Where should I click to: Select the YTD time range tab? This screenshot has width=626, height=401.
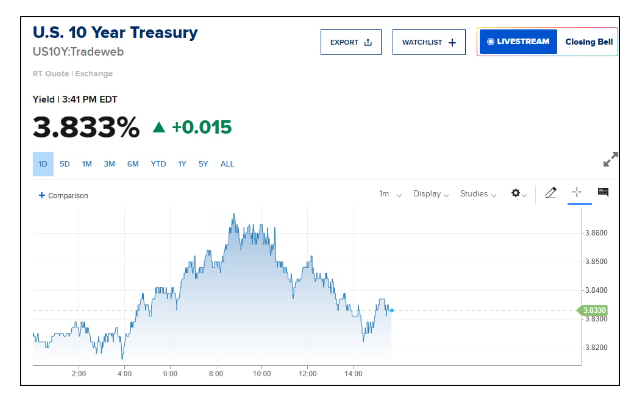158,164
